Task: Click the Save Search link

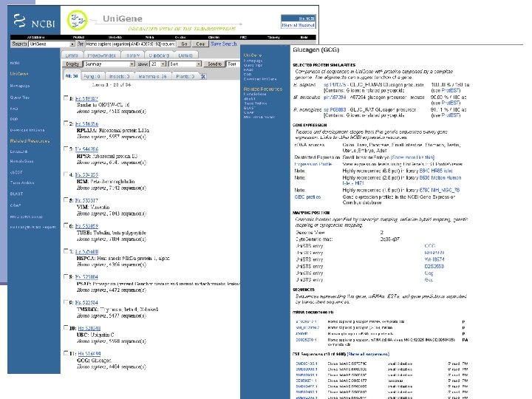Action: [224, 44]
